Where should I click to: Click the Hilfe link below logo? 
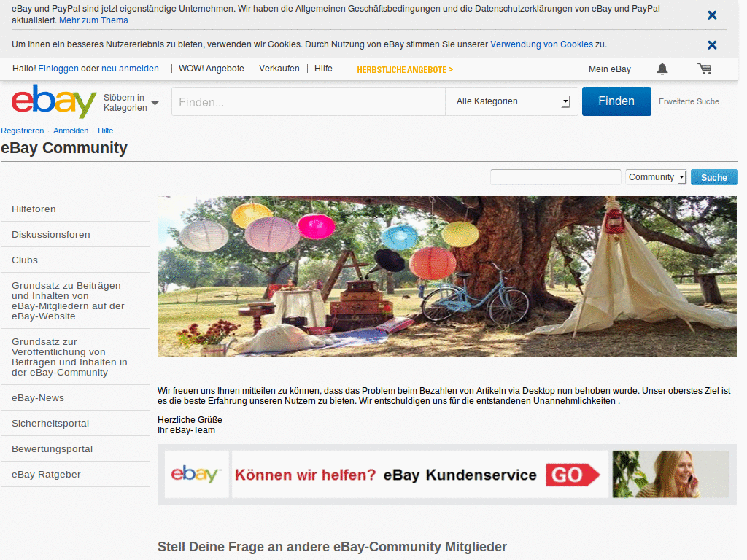pyautogui.click(x=105, y=131)
